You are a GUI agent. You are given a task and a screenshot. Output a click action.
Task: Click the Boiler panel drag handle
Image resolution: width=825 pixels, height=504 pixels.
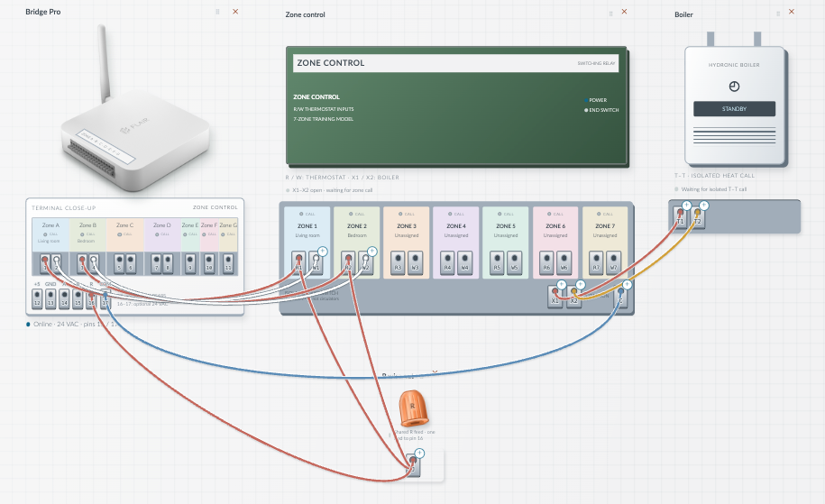(x=777, y=14)
